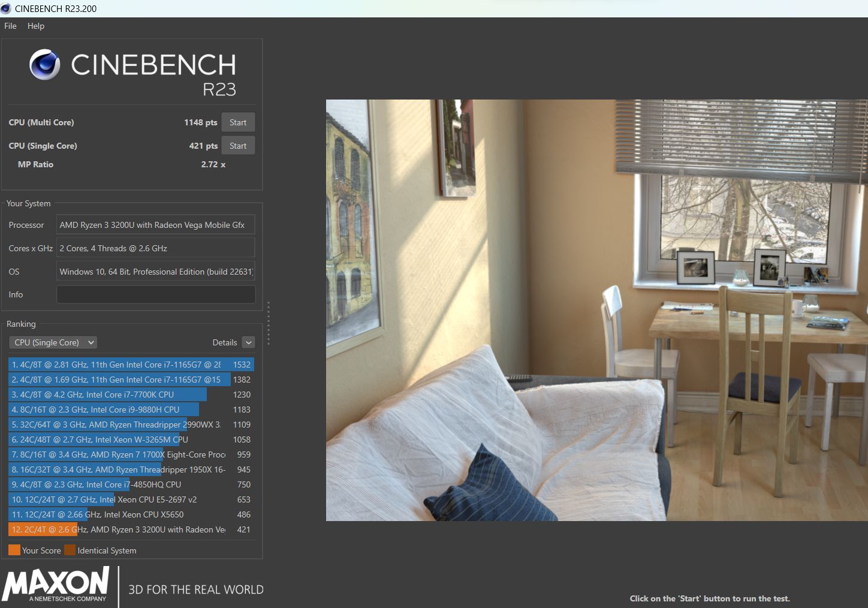868x608 pixels.
Task: Select ranking row 2 i7-1165G7 @ 1.69 GHz
Action: click(131, 380)
